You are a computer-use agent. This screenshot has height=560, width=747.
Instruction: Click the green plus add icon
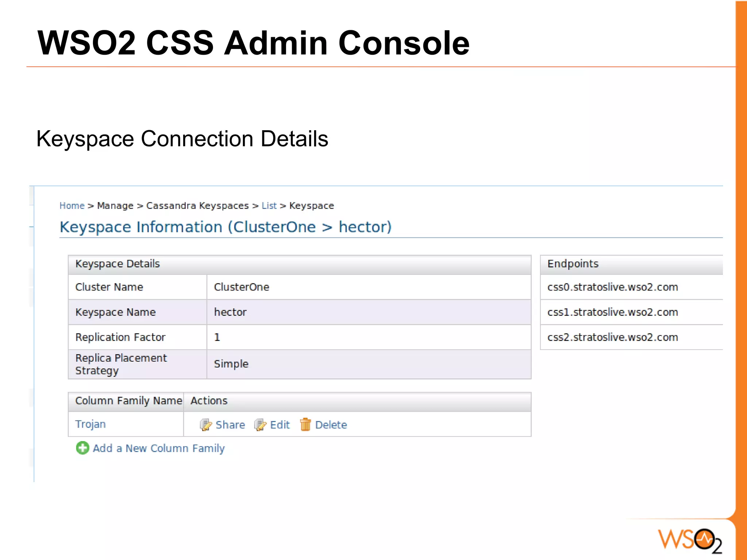pyautogui.click(x=82, y=448)
